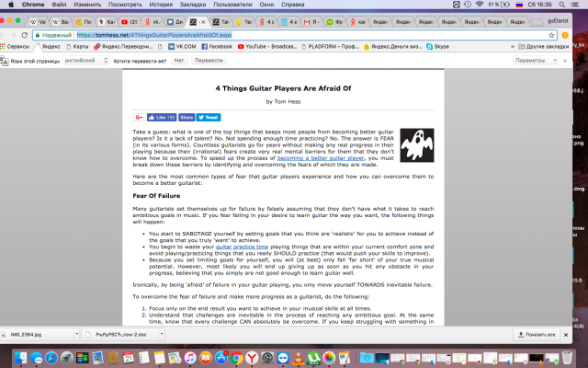Open iBooks from the dock
This screenshot has height=368, width=588.
(206, 358)
